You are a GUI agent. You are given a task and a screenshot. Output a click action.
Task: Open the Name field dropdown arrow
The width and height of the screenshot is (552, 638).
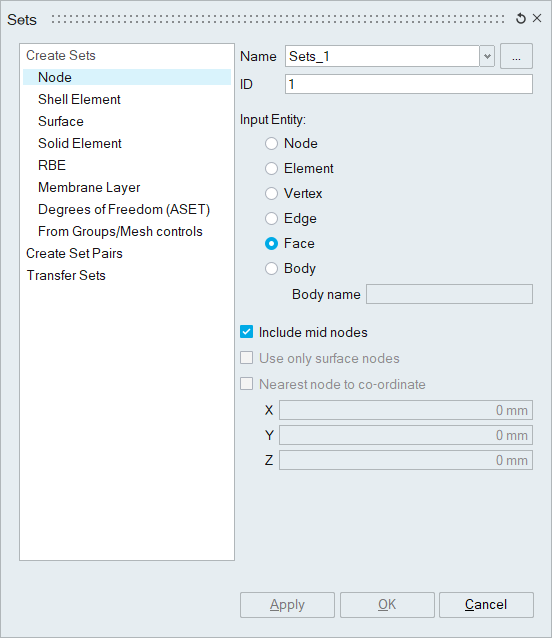tap(487, 56)
